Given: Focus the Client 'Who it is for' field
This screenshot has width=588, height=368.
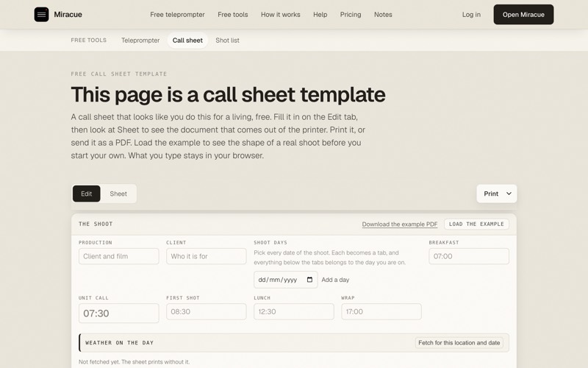Looking at the screenshot, I should 207,256.
